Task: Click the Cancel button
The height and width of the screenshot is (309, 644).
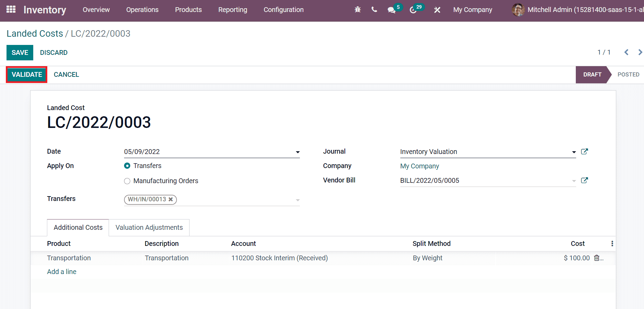Action: pyautogui.click(x=66, y=74)
